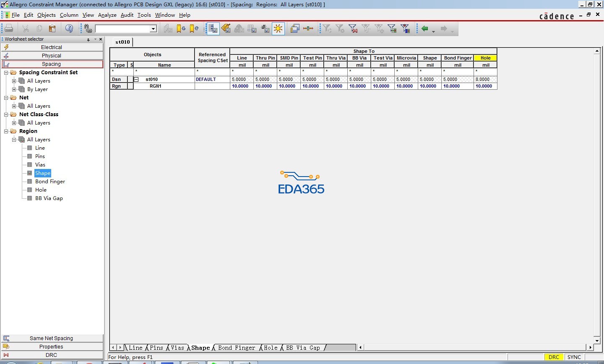The width and height of the screenshot is (604, 364).
Task: Select the st010 document tab
Action: pos(123,42)
